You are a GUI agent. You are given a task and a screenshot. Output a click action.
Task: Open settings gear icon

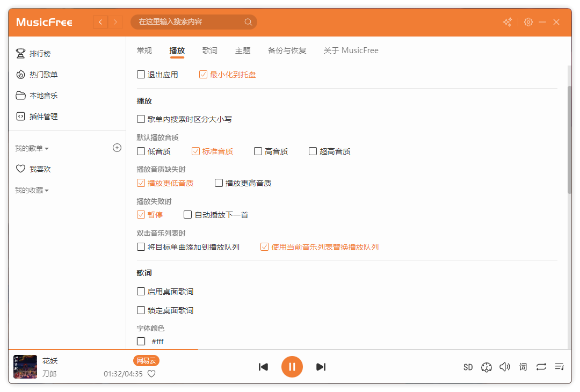pyautogui.click(x=528, y=22)
